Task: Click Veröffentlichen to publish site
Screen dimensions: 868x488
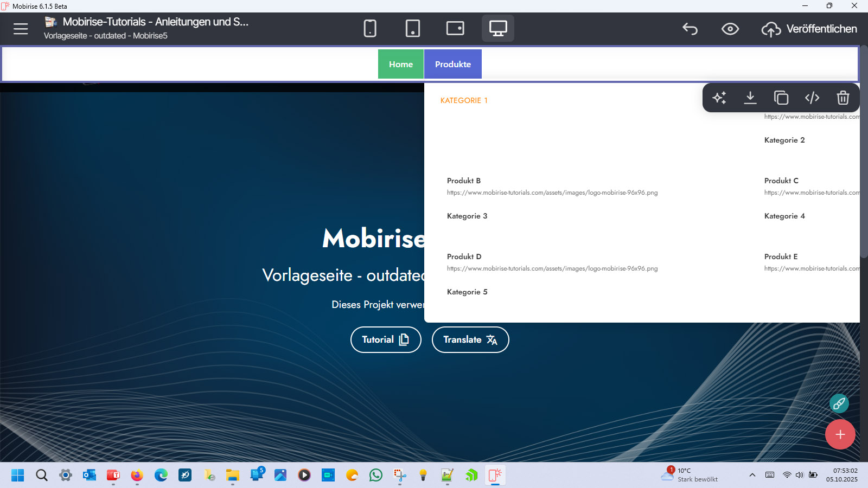Action: [x=809, y=29]
